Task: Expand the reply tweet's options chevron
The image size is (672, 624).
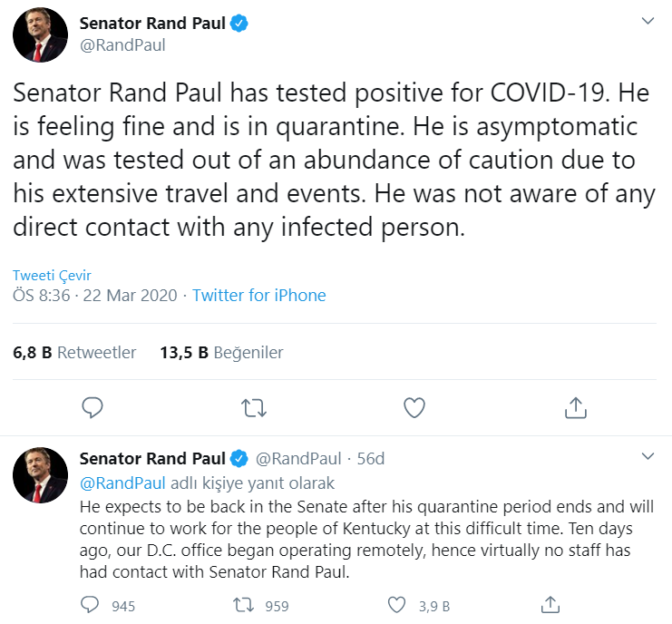Action: coord(648,456)
